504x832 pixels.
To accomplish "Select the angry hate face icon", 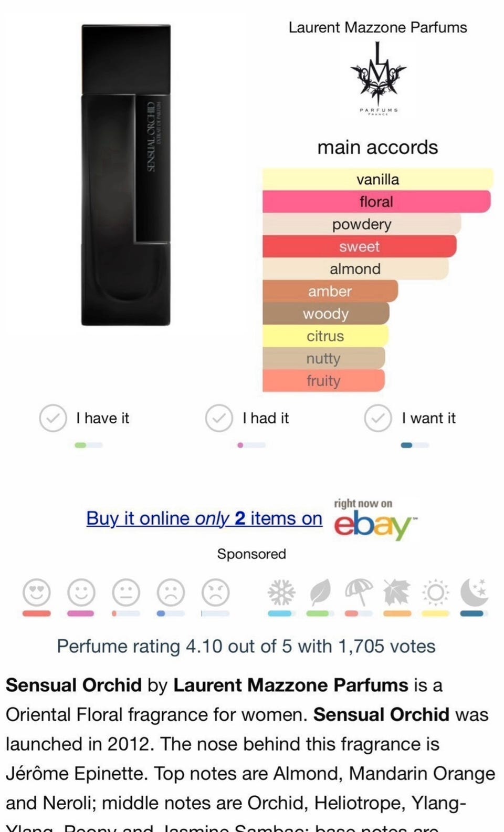I will coord(216,592).
